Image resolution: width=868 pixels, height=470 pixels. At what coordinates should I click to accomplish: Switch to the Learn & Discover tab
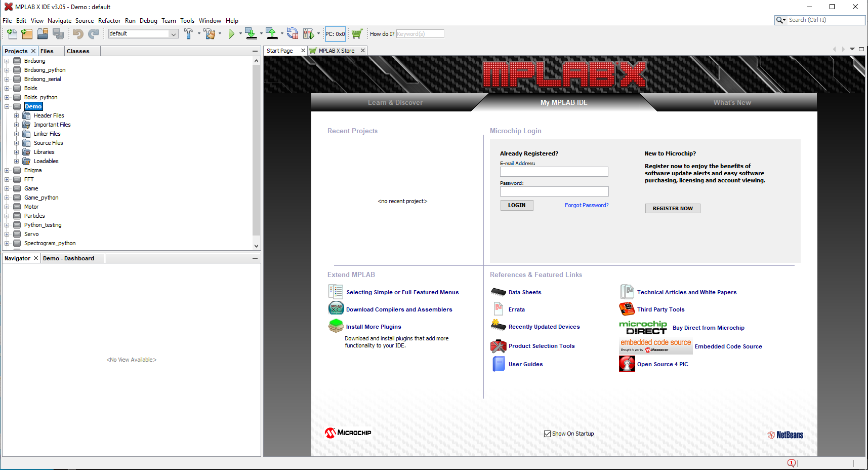395,102
